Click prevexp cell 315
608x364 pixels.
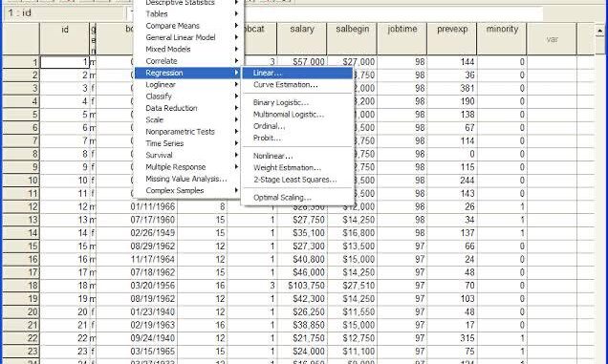pos(452,338)
